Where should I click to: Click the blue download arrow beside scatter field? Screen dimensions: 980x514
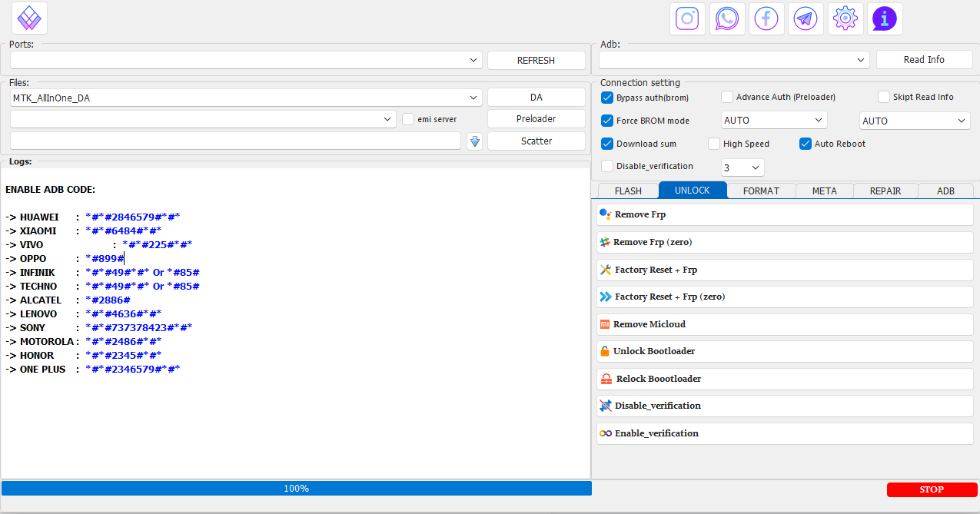point(474,141)
